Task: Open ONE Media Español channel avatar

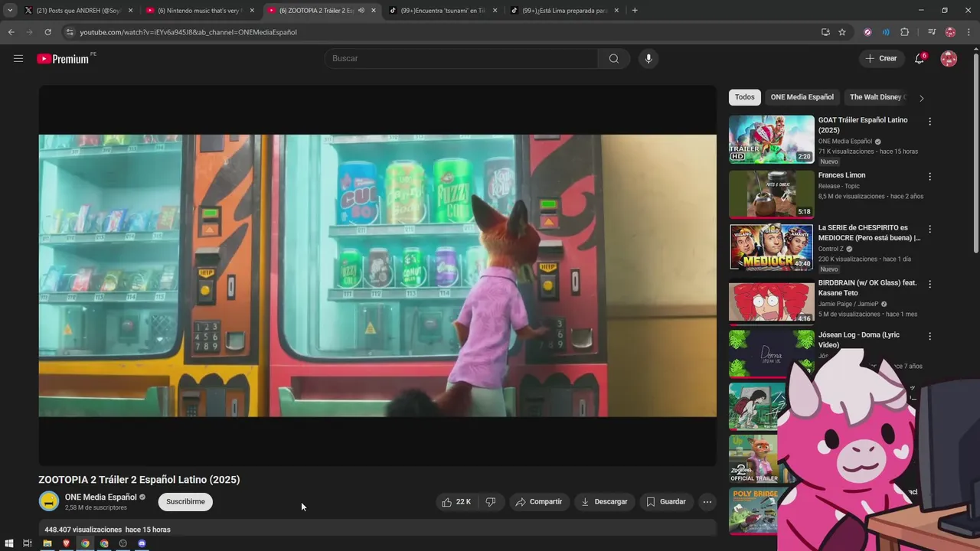Action: [x=49, y=502]
